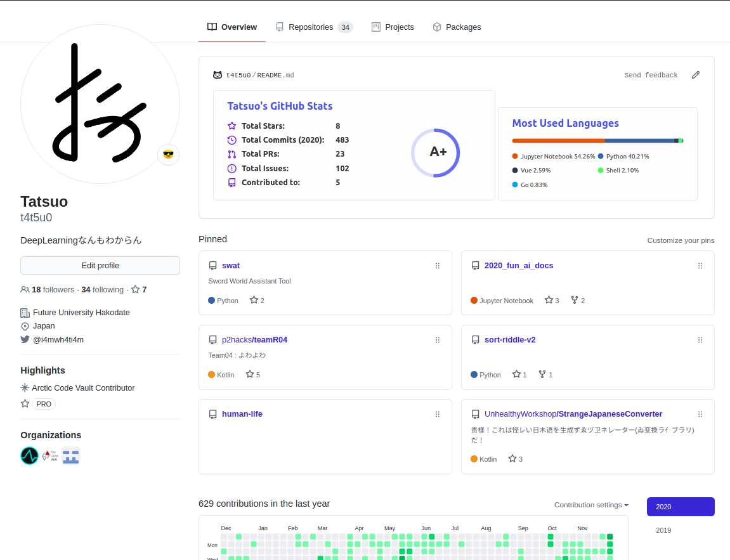The height and width of the screenshot is (560, 730).
Task: Click the cat icon beside t4t5u0/README.md
Action: (x=218, y=75)
